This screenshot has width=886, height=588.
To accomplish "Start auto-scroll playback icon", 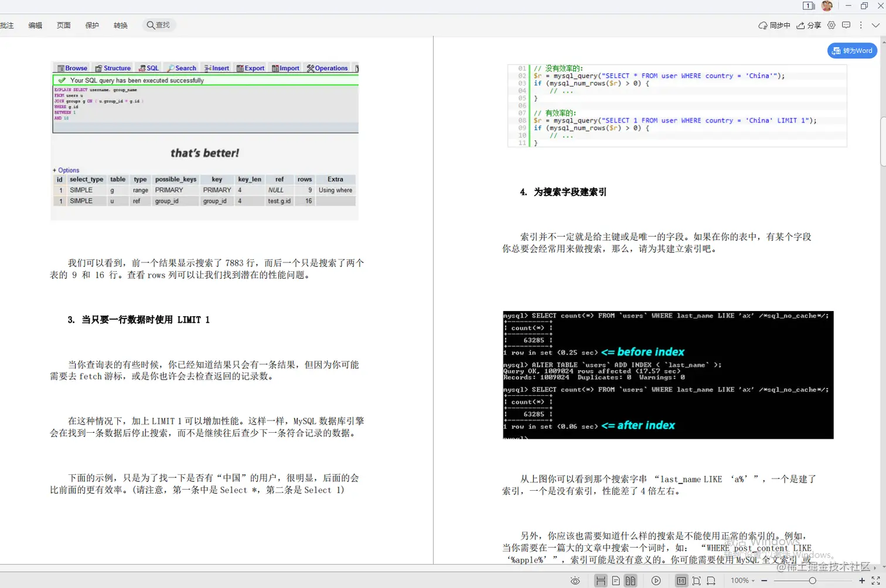I will [656, 580].
